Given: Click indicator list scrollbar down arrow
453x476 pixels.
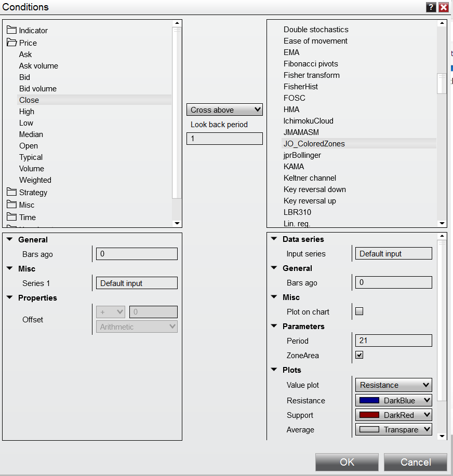Looking at the screenshot, I should [x=442, y=223].
